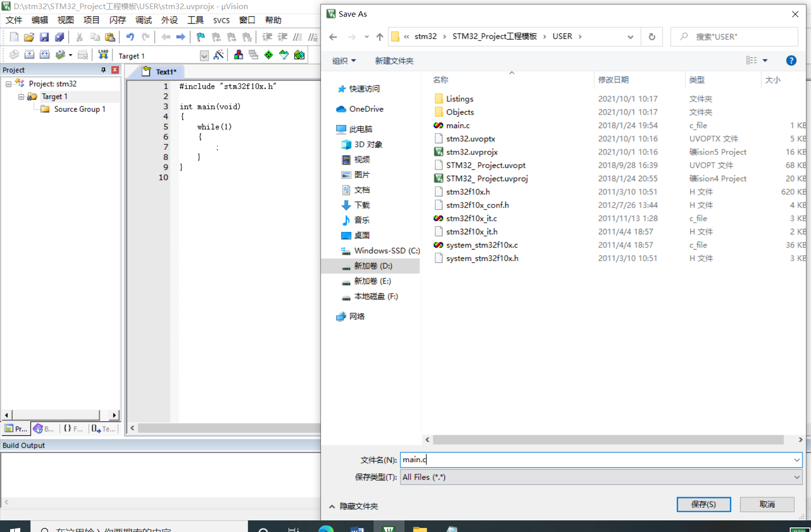Click the 新建文件夹 New Folder button
Image resolution: width=811 pixels, height=532 pixels.
pos(394,61)
